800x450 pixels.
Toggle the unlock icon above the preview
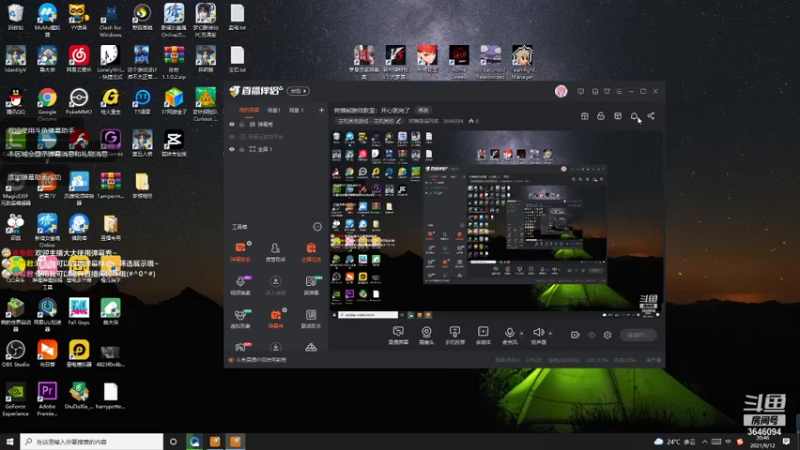(x=601, y=116)
